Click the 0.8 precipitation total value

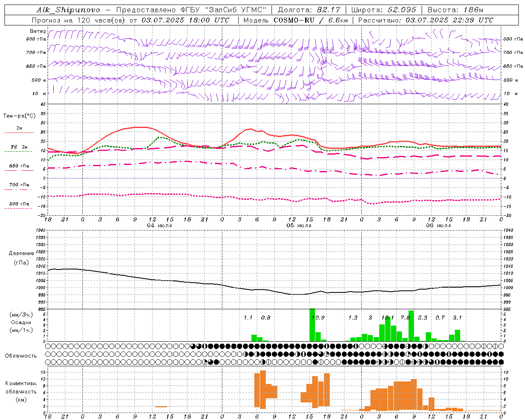point(266,317)
